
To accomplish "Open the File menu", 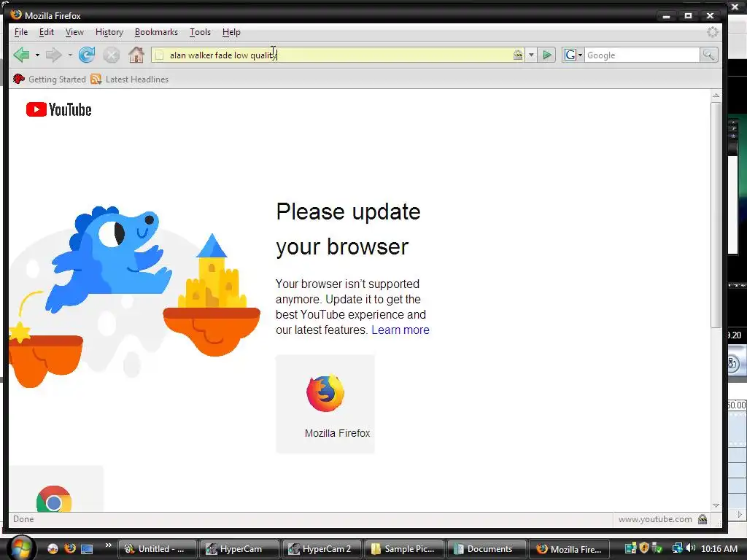I will [21, 32].
